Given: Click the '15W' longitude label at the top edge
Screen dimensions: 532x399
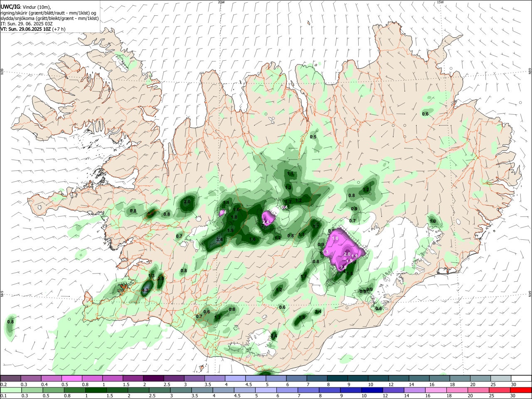Looking at the screenshot, I should [x=441, y=2].
